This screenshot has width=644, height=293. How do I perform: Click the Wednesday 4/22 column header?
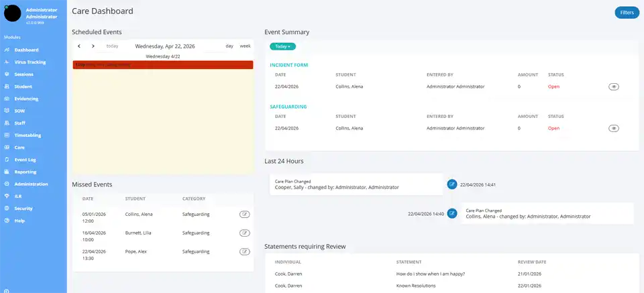coord(163,56)
